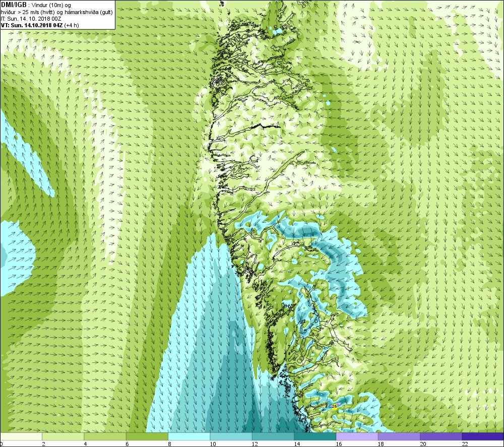This screenshot has height=447, width=504.
Task: Click the legend scale label 2
Action: click(x=43, y=444)
